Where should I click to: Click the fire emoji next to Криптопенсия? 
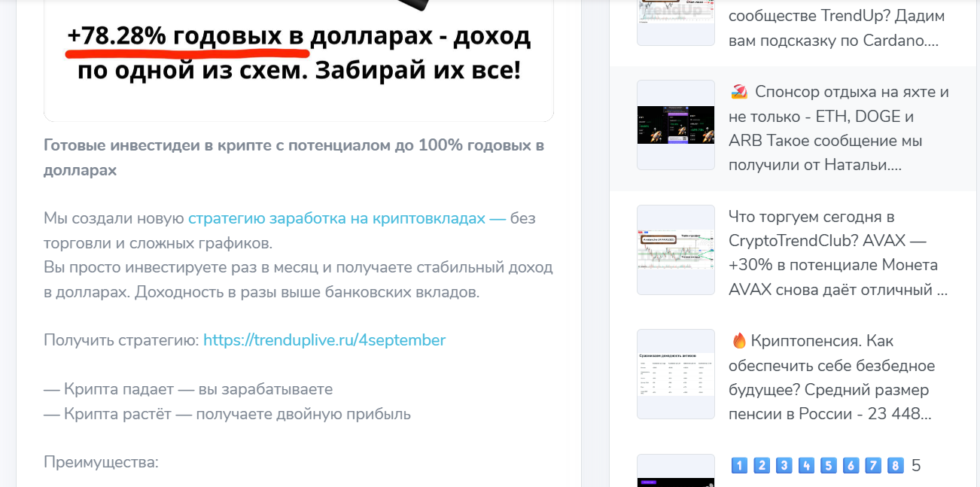coord(739,340)
